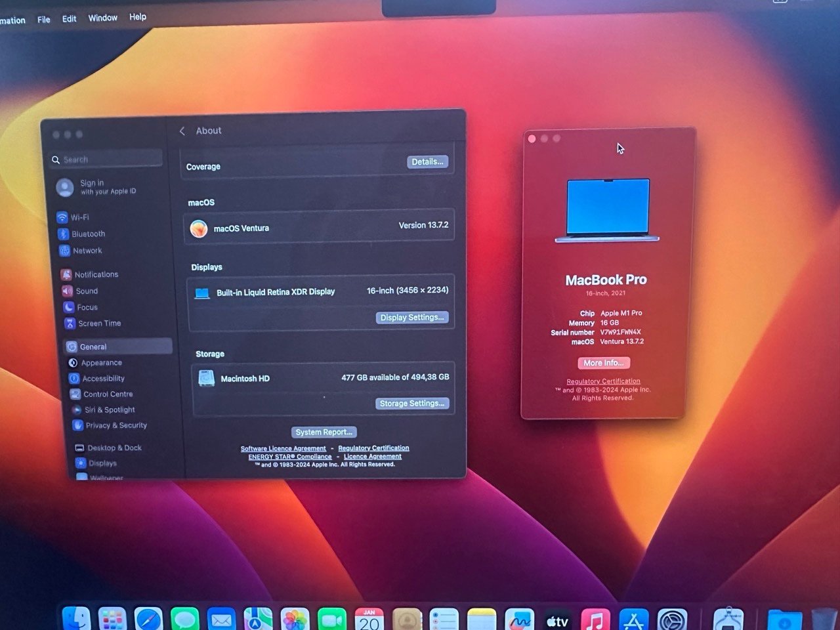Open Music app in the Dock
This screenshot has width=840, height=630.
coord(595,619)
